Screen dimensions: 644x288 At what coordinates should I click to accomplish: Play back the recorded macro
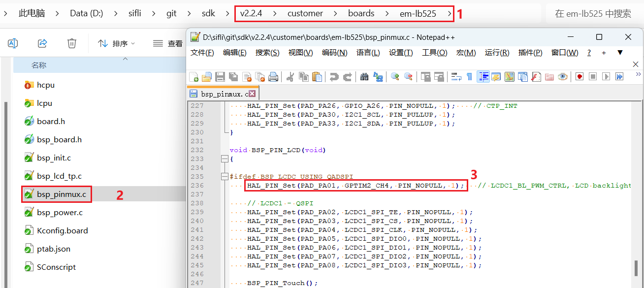point(606,77)
